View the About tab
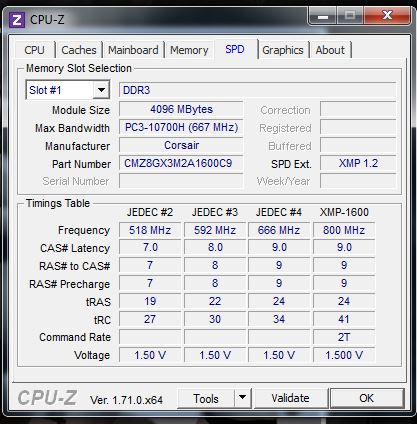 330,50
